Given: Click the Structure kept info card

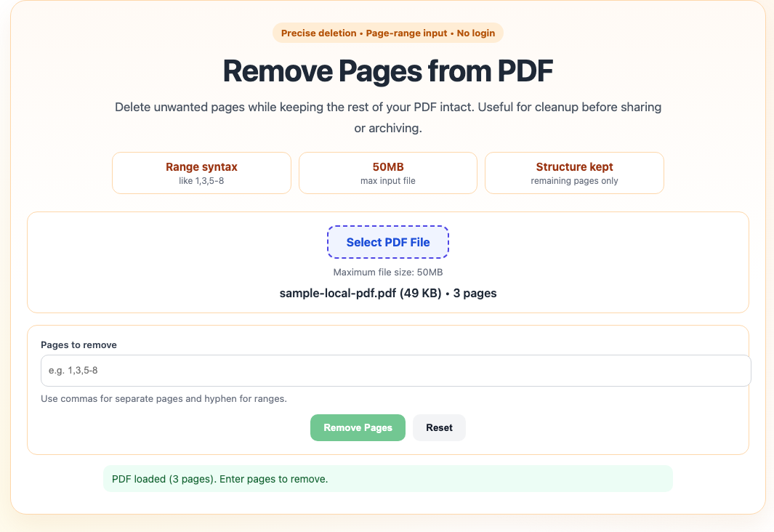Looking at the screenshot, I should pyautogui.click(x=574, y=172).
